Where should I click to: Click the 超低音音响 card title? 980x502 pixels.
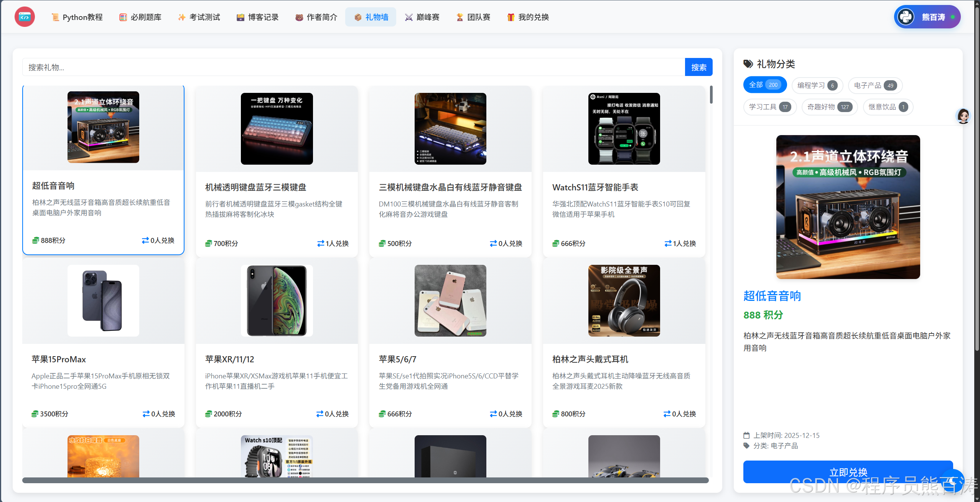(x=53, y=186)
